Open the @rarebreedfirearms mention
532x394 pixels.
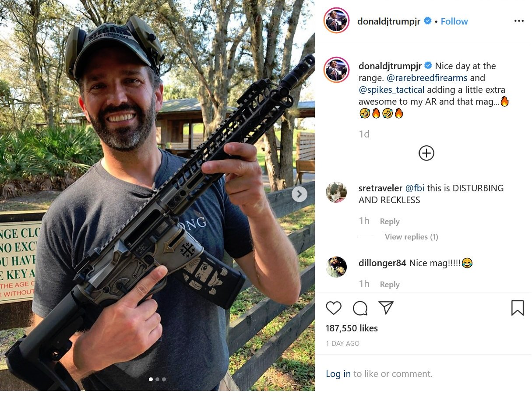[x=427, y=78]
